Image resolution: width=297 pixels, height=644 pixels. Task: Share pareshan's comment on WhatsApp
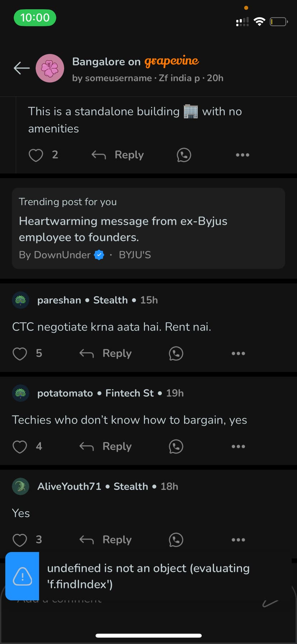[x=176, y=353]
